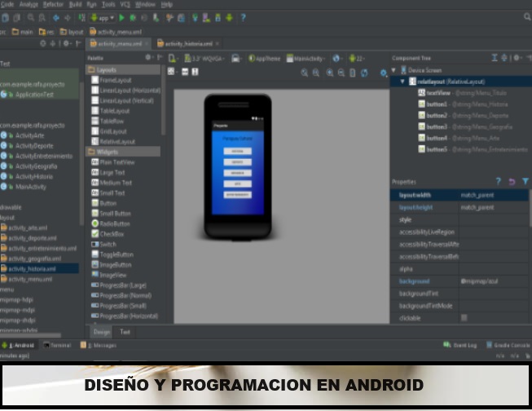Viewport: 532px width, 411px height.
Task: Open the AppTheme dropdown
Action: 269,59
